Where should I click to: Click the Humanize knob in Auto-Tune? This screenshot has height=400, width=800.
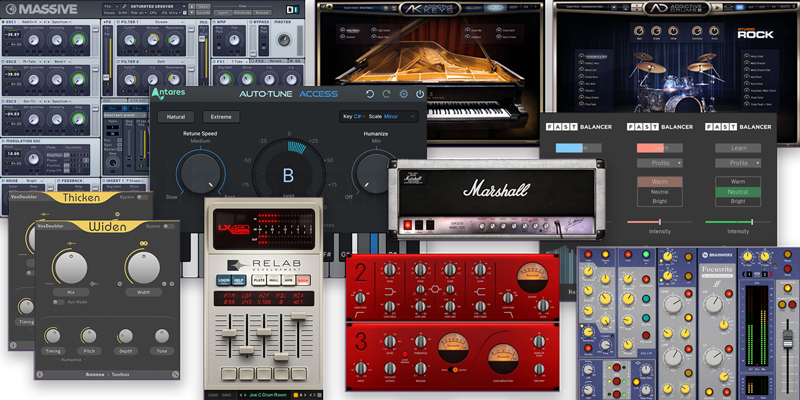[x=374, y=173]
